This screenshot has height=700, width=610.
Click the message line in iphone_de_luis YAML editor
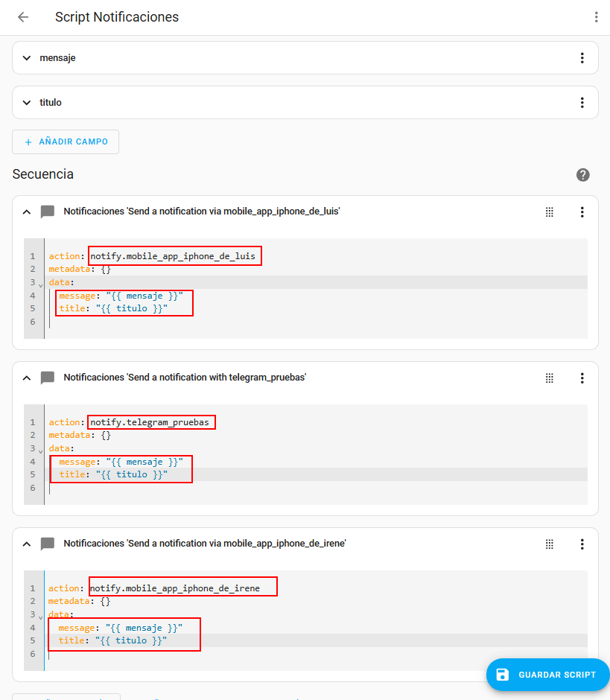click(x=121, y=296)
